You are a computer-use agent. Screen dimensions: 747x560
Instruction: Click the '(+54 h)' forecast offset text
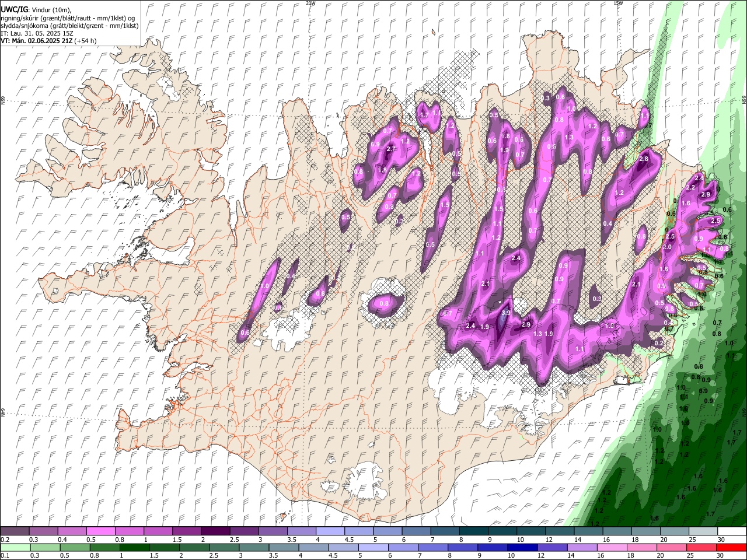(85, 41)
